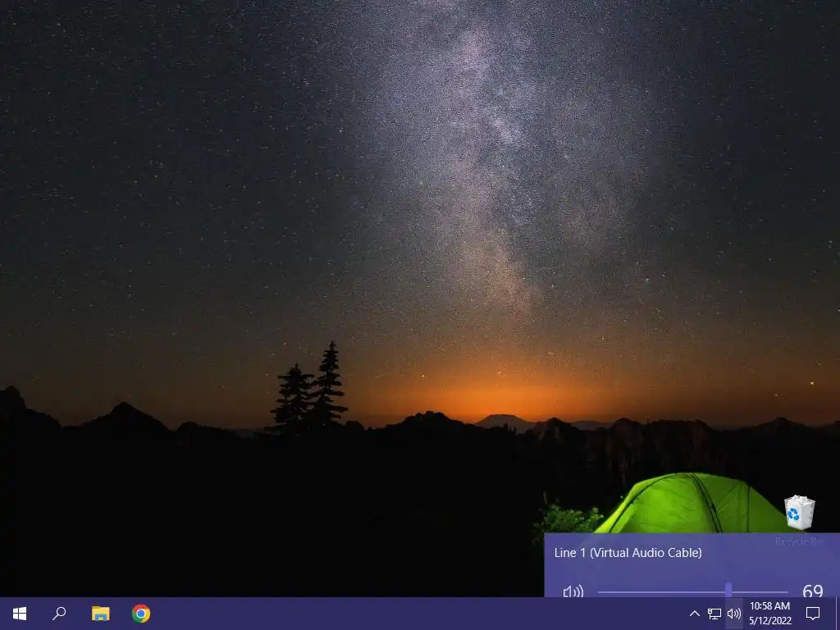Select the Recycle Bin desktop icon
Image resolution: width=840 pixels, height=630 pixels.
(799, 520)
